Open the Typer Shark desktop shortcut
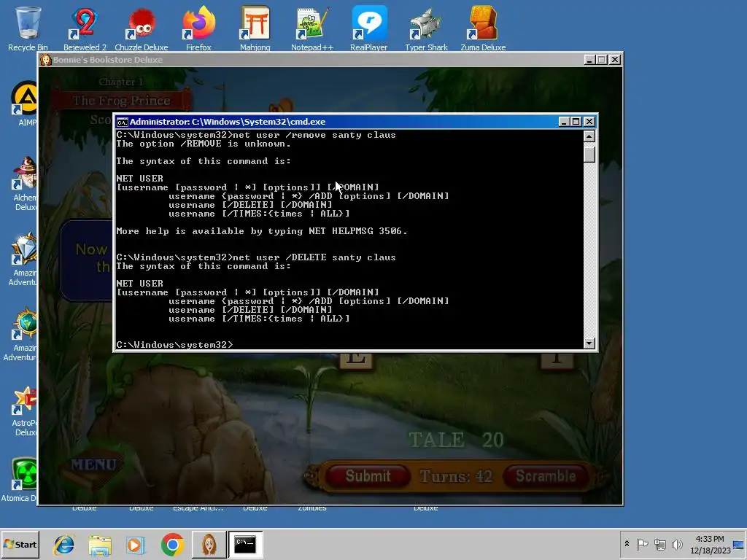This screenshot has width=747, height=560. [x=426, y=28]
